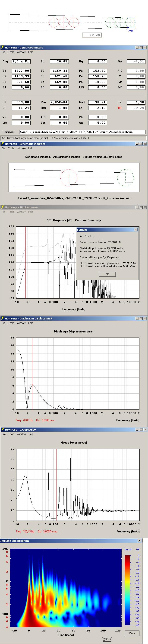The width and height of the screenshot is (148, 644).
Task: Click Hornresp lightning icon in Diaphragm Displacement title
Action: point(3,319)
